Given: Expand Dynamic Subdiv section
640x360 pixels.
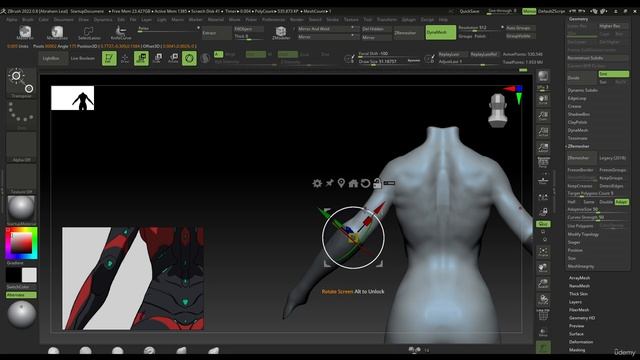Looking at the screenshot, I should [x=583, y=90].
